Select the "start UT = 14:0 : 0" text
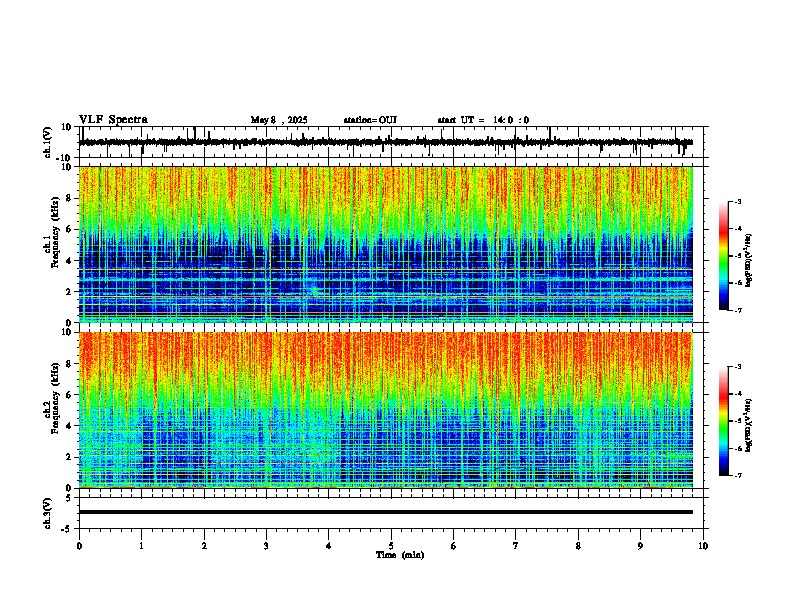The image size is (792, 612). click(483, 120)
